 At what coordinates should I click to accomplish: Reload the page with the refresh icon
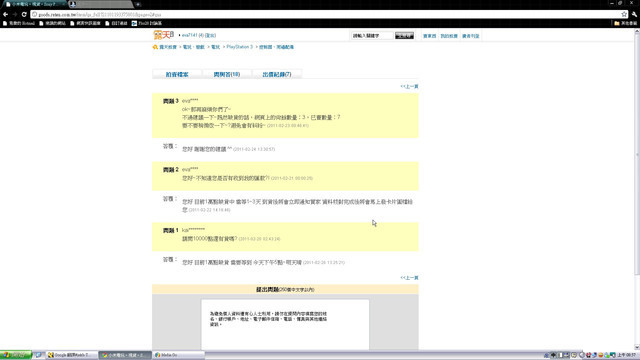pyautogui.click(x=24, y=14)
